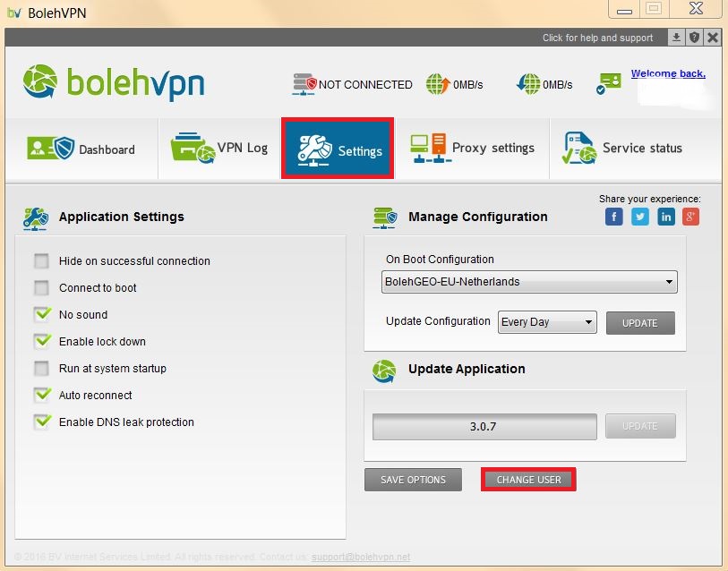The image size is (728, 571).
Task: Open the On Boot Configuration dropdown
Action: click(x=529, y=282)
